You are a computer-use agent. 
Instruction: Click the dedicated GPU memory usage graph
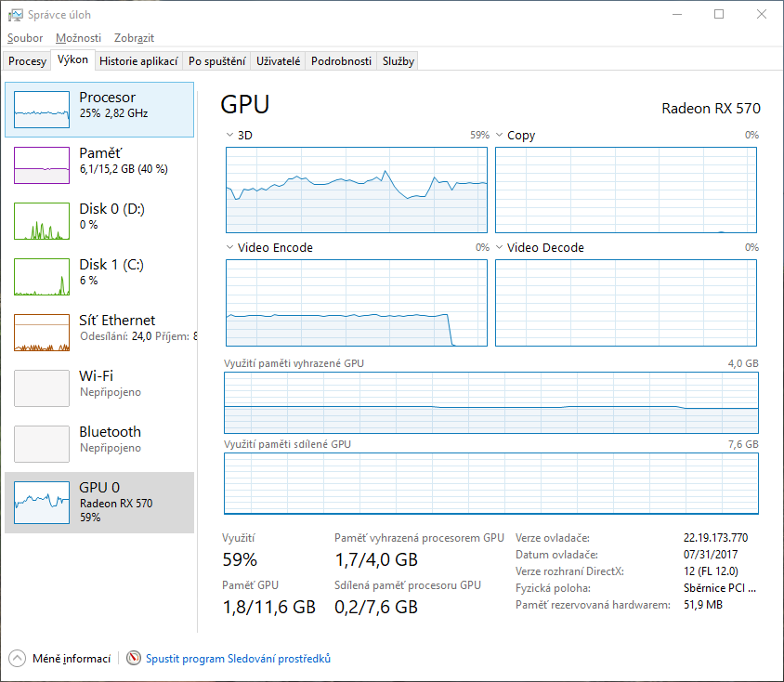tap(490, 404)
